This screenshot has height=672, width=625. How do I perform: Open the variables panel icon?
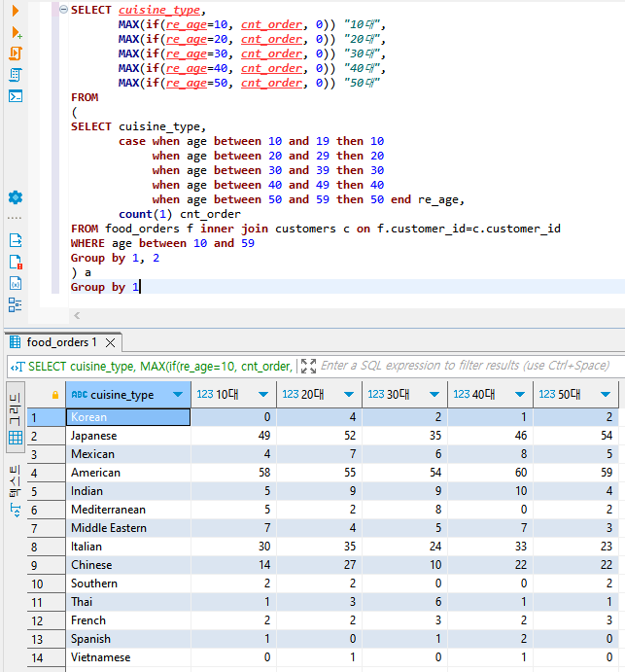pyautogui.click(x=16, y=283)
